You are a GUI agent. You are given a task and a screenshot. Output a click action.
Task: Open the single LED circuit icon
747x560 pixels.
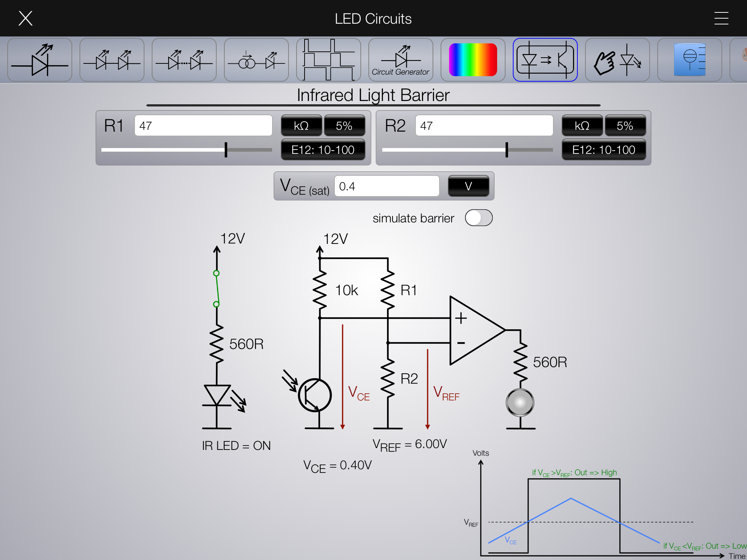coord(39,60)
